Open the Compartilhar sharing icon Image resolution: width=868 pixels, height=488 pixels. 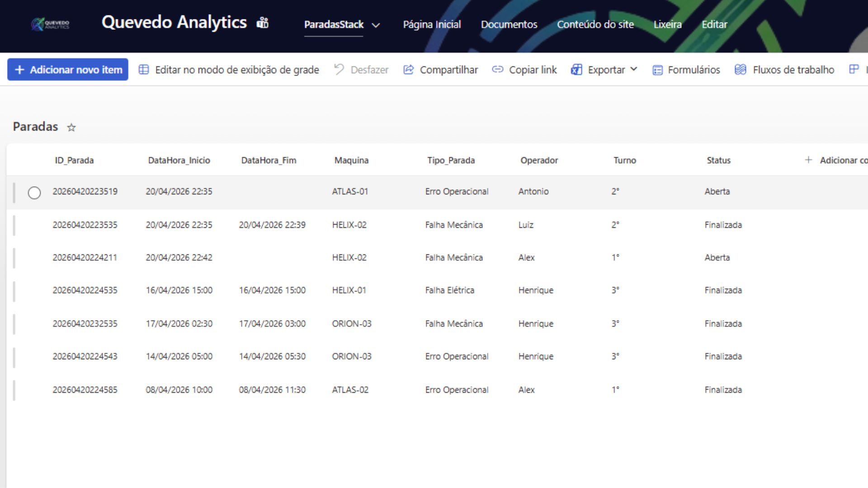[409, 70]
